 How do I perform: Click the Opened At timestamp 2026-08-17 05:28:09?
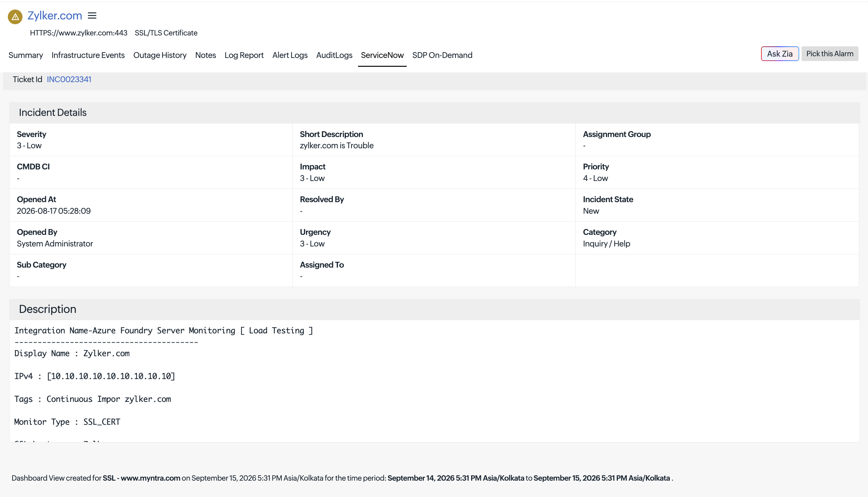[x=54, y=211]
